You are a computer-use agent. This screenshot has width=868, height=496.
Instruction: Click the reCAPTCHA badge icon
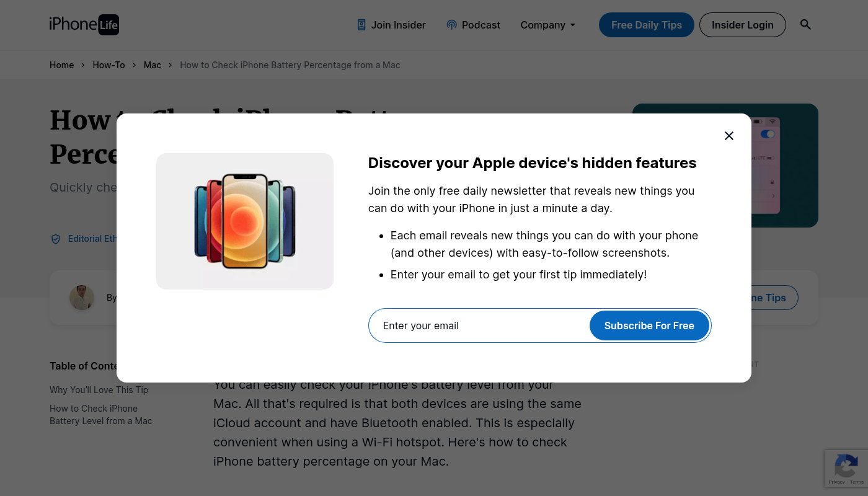(846, 466)
